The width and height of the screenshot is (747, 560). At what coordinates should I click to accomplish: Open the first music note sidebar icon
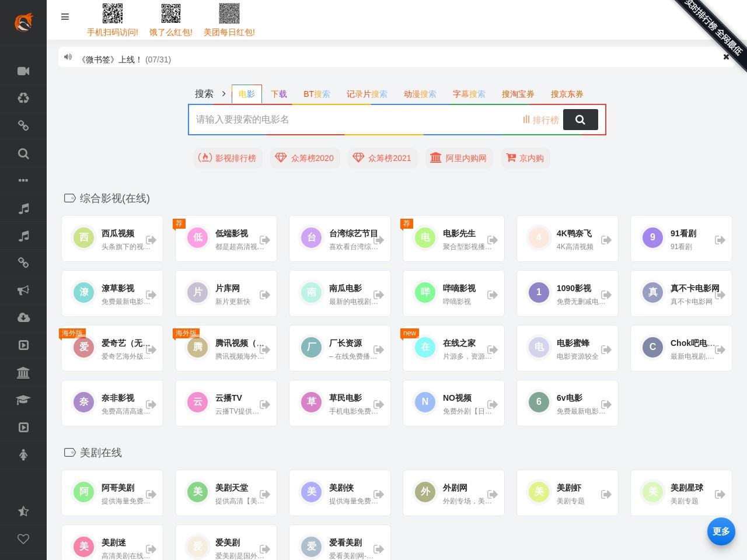23,208
